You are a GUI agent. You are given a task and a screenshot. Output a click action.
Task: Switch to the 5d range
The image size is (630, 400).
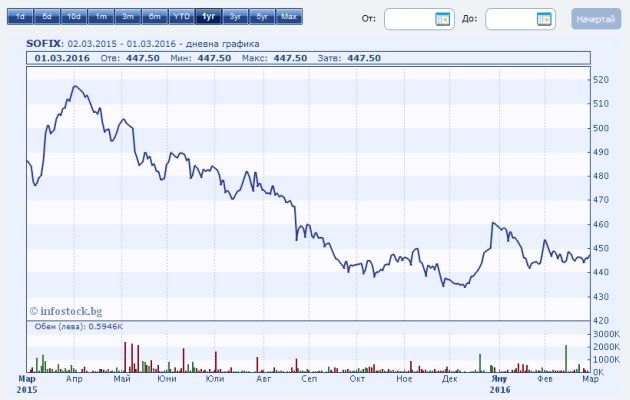(x=46, y=18)
